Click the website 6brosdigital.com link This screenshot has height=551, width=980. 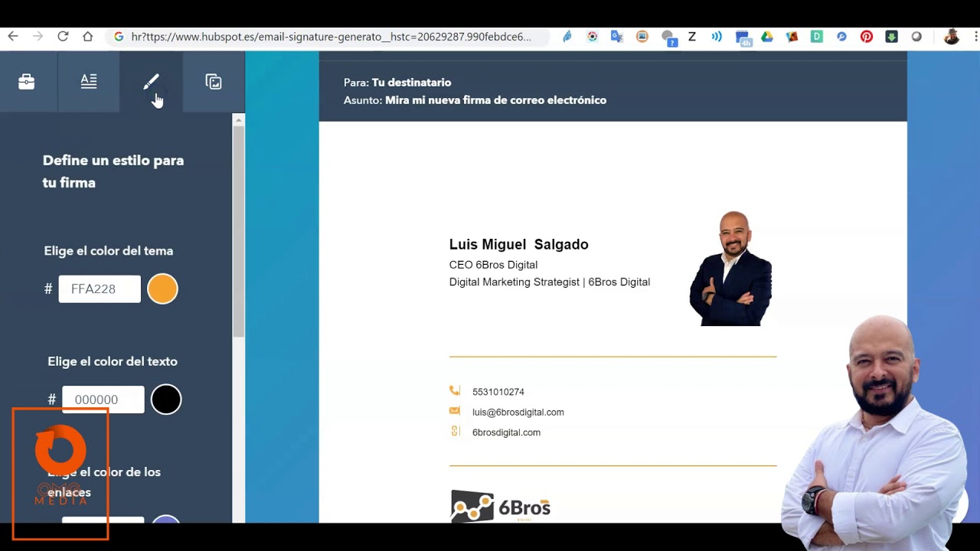point(506,432)
